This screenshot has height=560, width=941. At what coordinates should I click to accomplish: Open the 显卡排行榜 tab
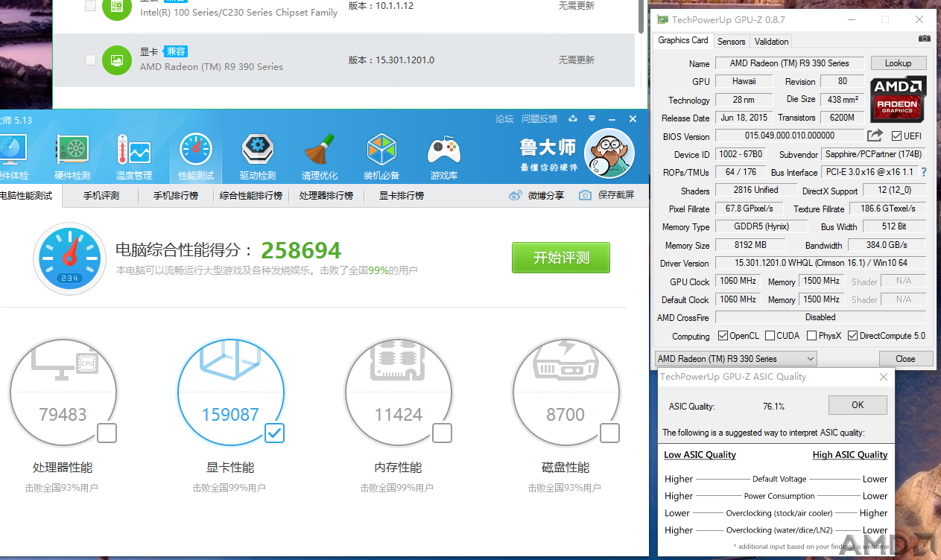click(x=402, y=195)
